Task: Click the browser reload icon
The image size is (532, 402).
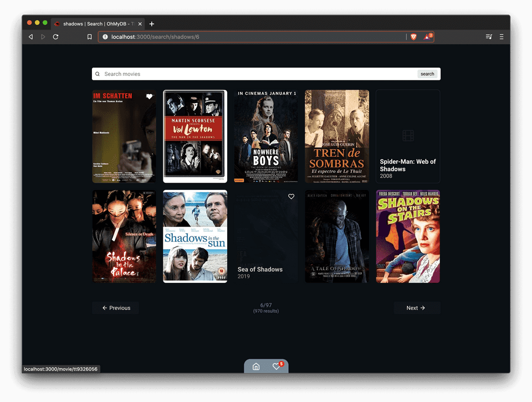Action: (x=55, y=37)
